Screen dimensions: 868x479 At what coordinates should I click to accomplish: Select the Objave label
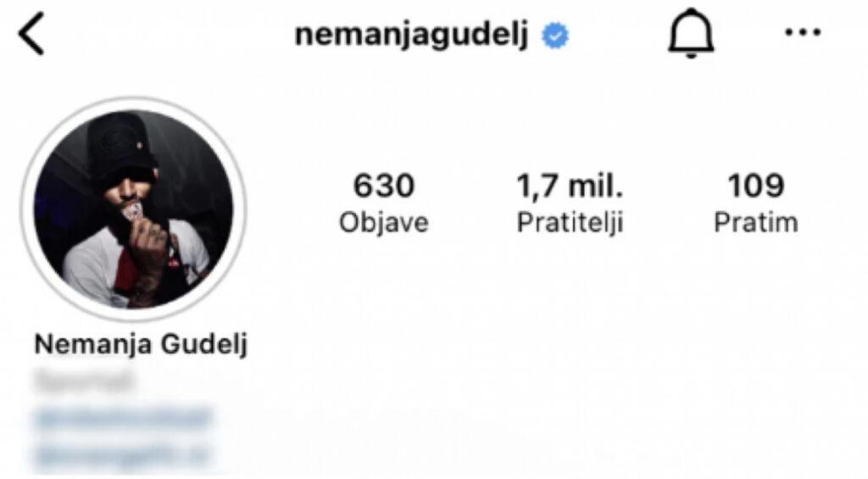click(384, 223)
